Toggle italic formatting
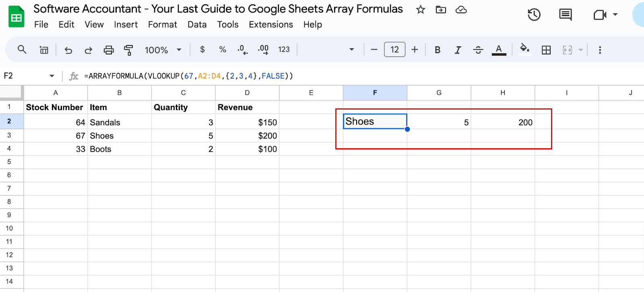This screenshot has height=292, width=644. pyautogui.click(x=458, y=50)
